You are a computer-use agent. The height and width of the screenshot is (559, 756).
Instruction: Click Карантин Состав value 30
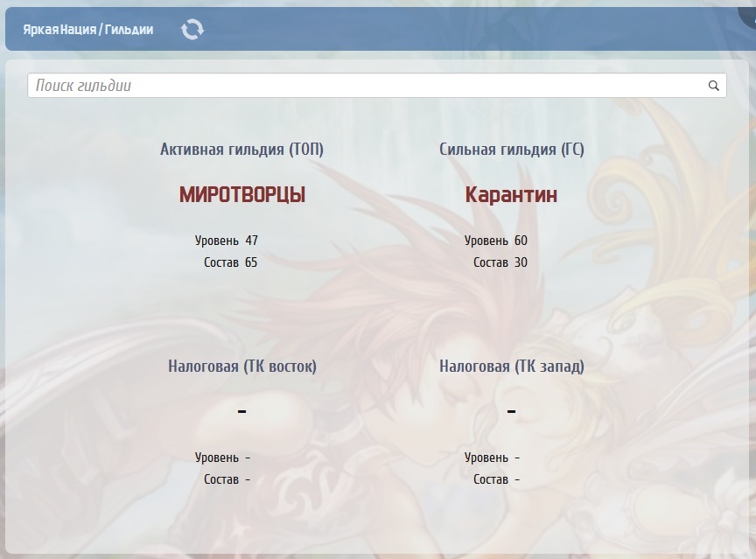coord(521,262)
